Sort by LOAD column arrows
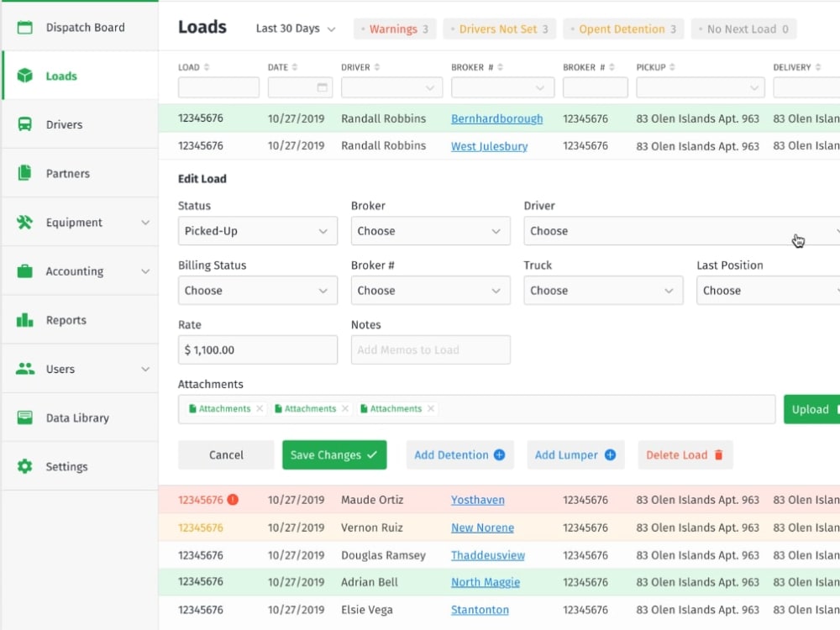This screenshot has height=630, width=840. click(x=207, y=67)
